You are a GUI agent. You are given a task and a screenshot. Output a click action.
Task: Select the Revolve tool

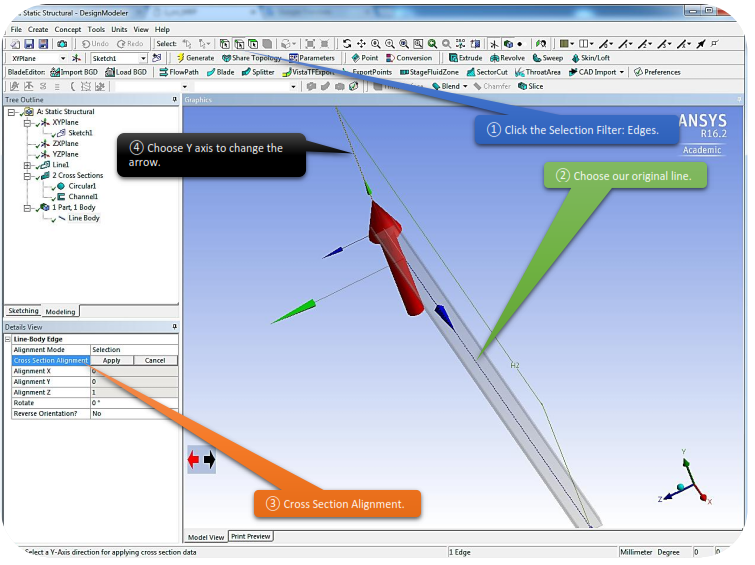(507, 58)
